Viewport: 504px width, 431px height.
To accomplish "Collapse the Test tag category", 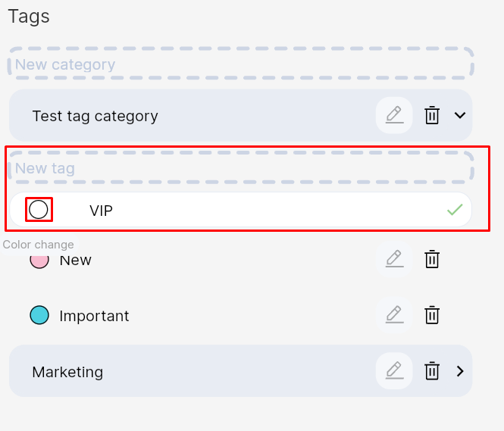I will 459,115.
